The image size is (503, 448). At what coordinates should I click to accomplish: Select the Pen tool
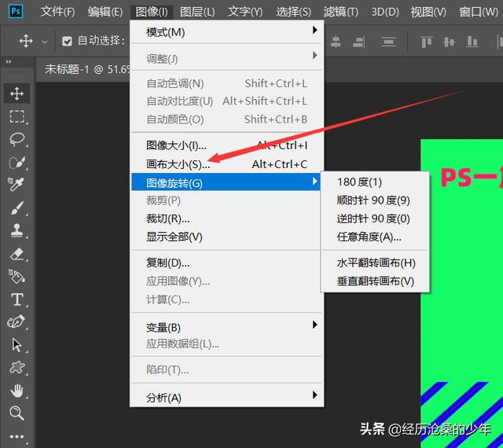pos(17,322)
